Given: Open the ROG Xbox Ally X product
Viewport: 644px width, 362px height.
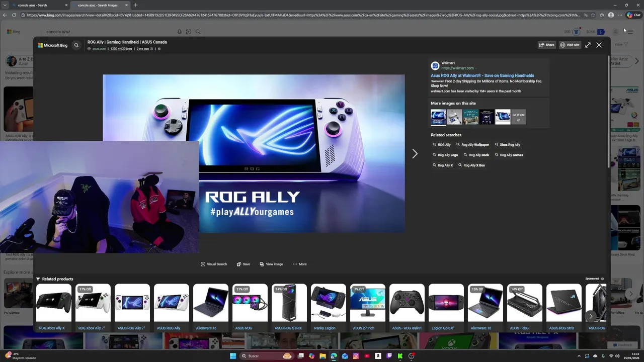Looking at the screenshot, I should tap(53, 307).
